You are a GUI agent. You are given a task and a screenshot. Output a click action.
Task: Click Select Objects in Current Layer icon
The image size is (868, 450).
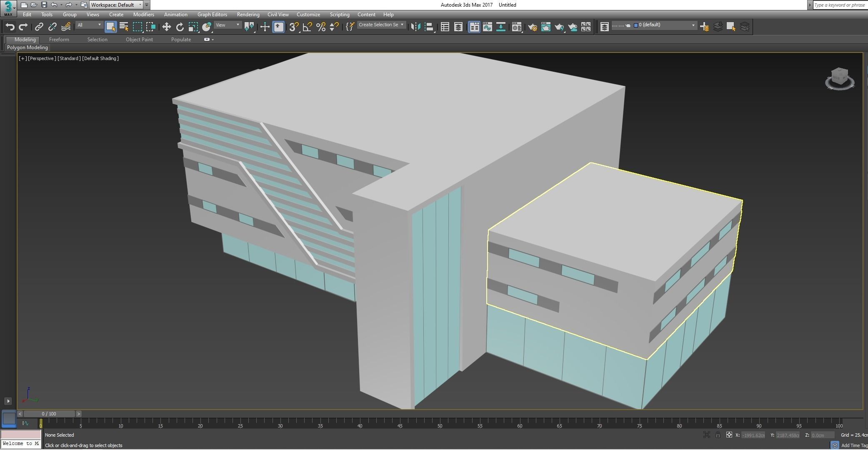tap(731, 27)
